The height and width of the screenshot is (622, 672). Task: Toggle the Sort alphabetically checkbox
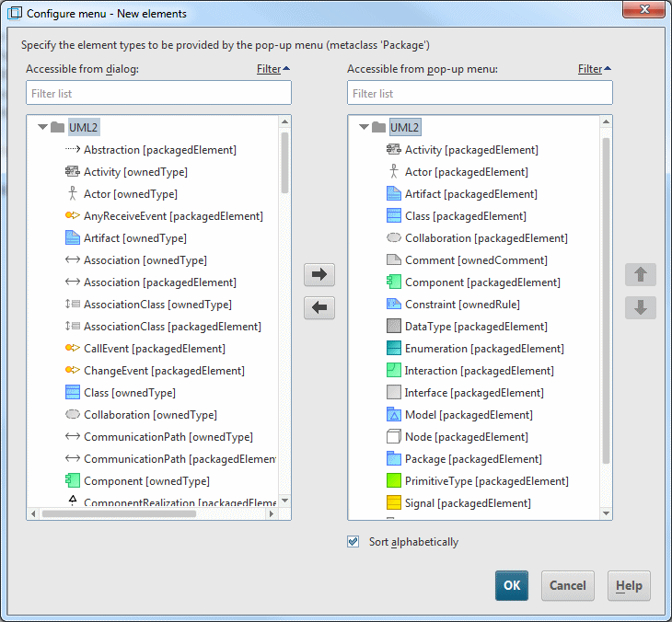353,541
